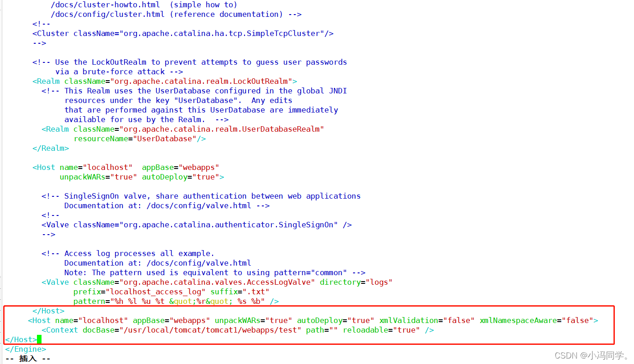The image size is (634, 364).
Task: Click the "This Realm uses the UserDatabase" comment
Action: (194, 91)
